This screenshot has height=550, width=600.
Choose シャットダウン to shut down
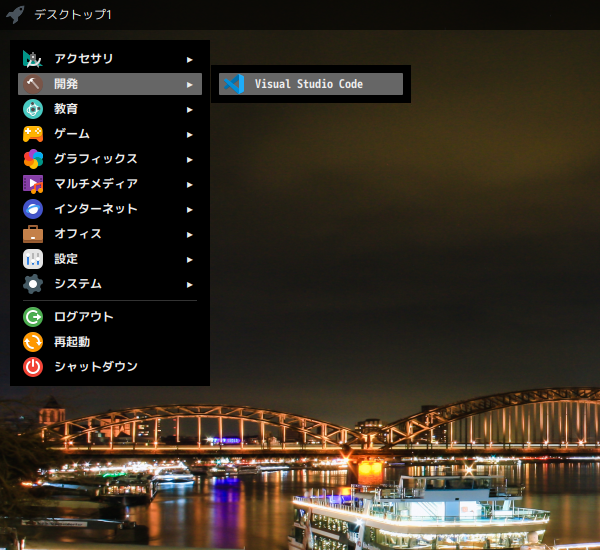110,367
